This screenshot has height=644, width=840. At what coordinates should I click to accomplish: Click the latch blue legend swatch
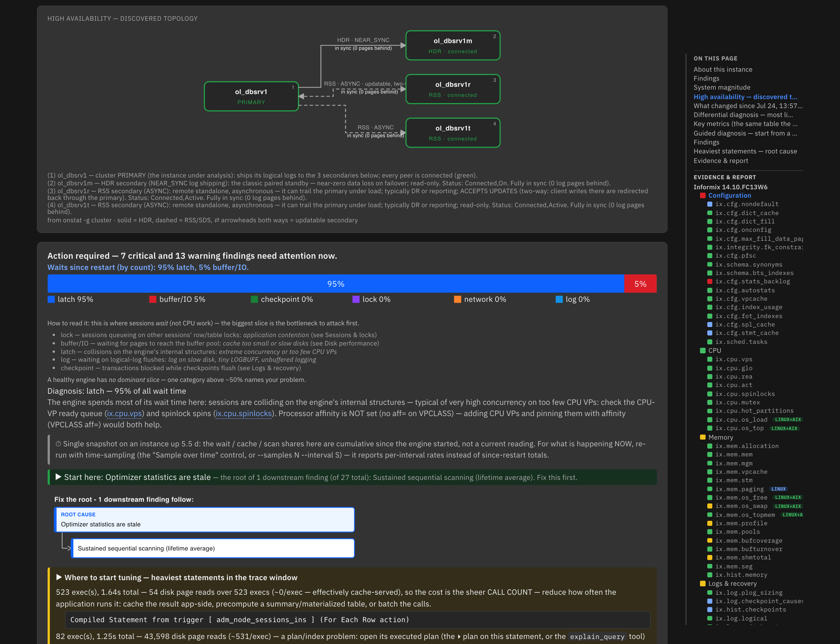click(51, 299)
